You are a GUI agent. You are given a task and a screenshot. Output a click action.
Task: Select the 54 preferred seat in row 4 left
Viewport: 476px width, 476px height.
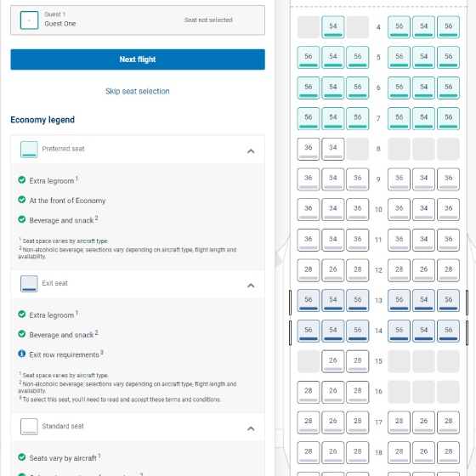(x=333, y=27)
